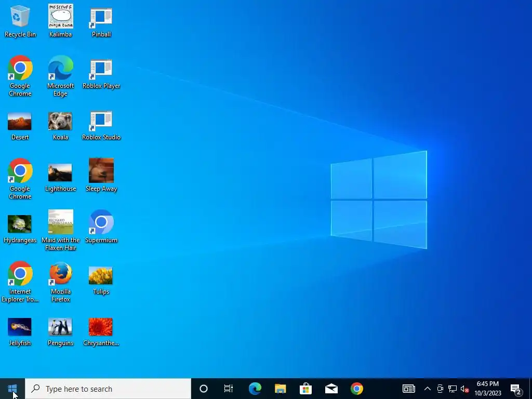Click the search magnifier icon in the taskbar
Viewport: 532px width, 399px height.
pyautogui.click(x=35, y=389)
